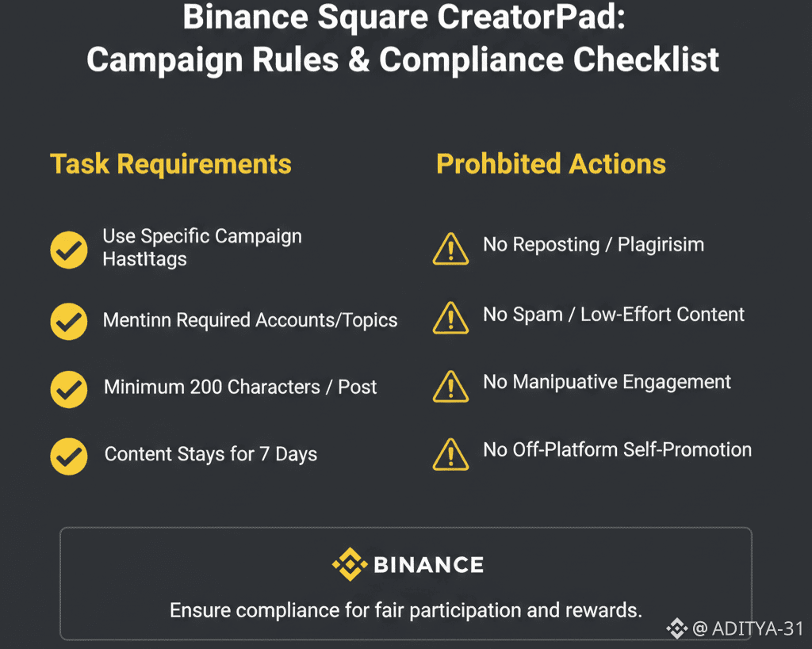Click the checkmark beside Minimum 200 Characters / Post

point(69,388)
